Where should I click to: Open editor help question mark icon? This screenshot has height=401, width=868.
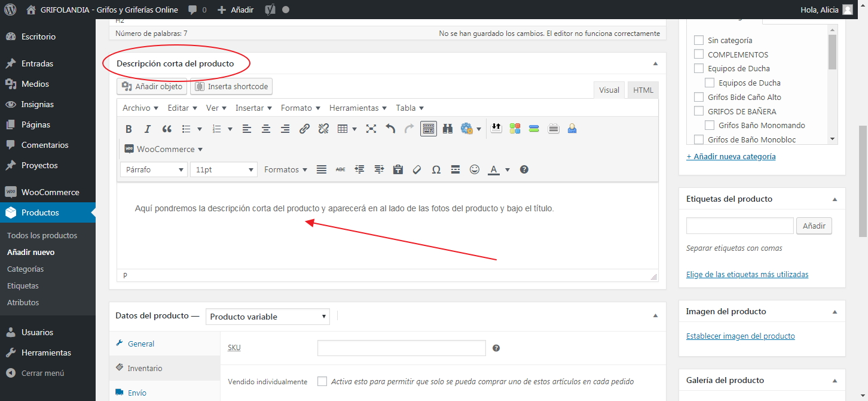524,169
